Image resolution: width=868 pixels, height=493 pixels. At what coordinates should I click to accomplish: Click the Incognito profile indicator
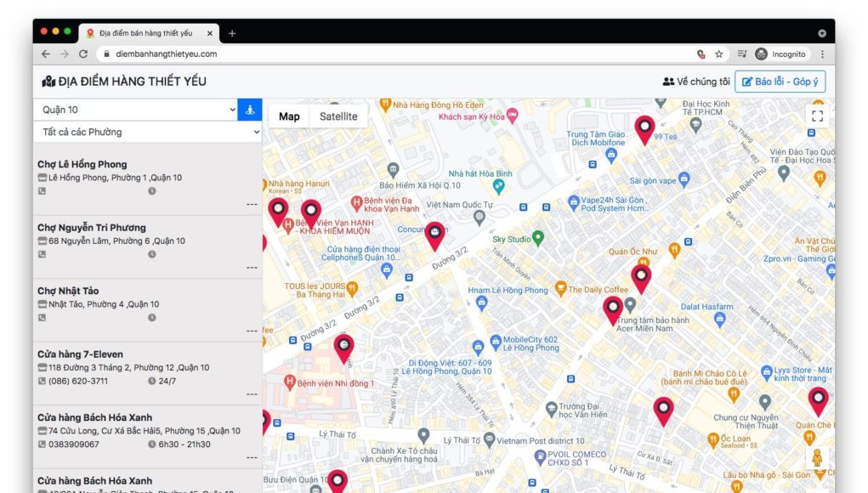(x=780, y=54)
